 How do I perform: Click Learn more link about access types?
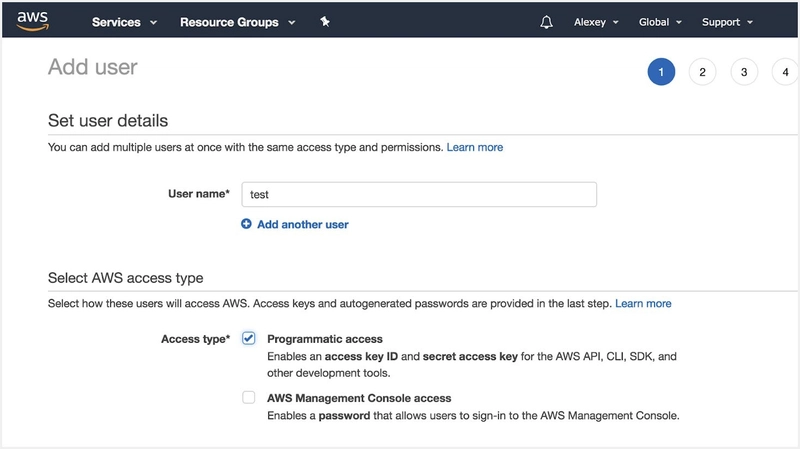(643, 303)
